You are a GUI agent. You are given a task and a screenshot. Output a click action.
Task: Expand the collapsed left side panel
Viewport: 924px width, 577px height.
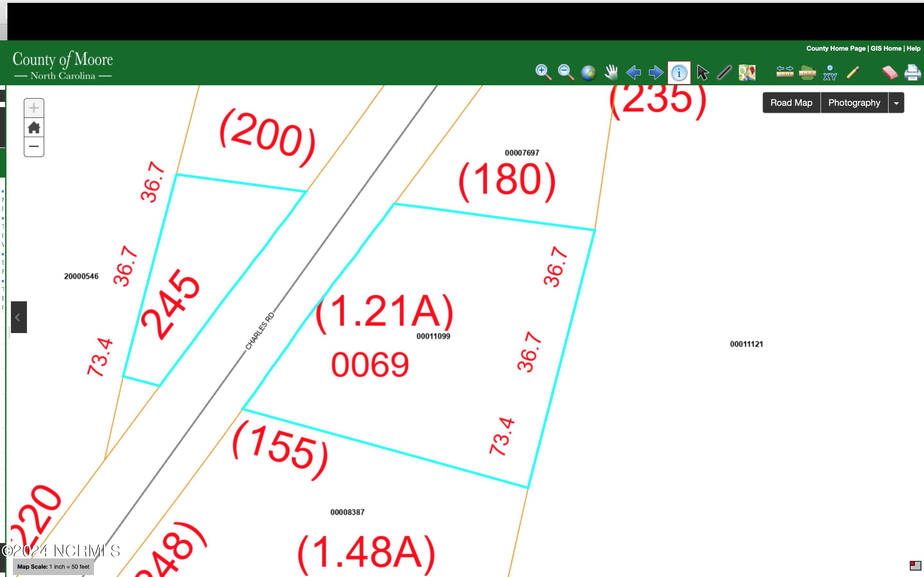click(x=18, y=317)
